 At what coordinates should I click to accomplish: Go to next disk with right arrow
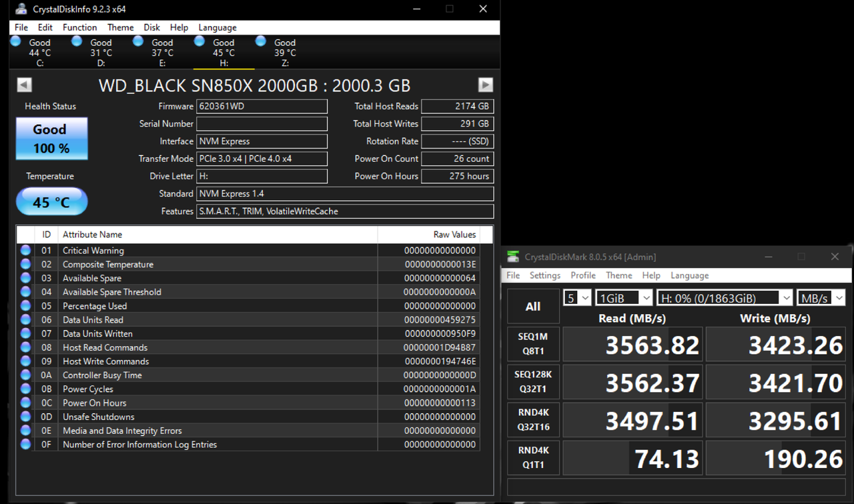coord(486,85)
